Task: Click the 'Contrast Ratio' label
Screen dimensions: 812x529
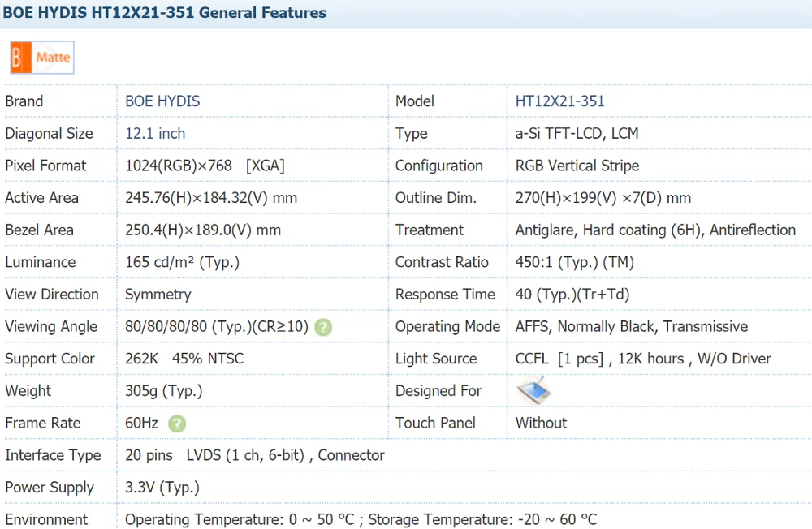Action: coord(443,262)
